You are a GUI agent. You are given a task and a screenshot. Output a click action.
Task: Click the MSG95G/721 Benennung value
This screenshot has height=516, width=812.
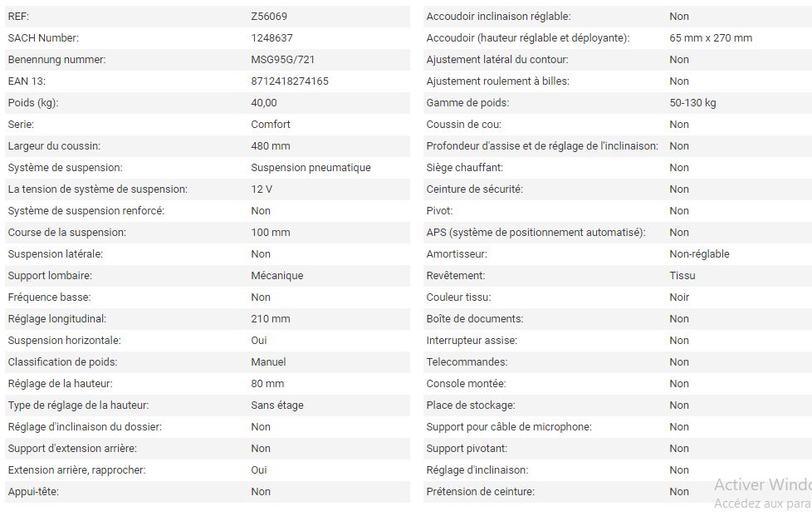(x=282, y=60)
